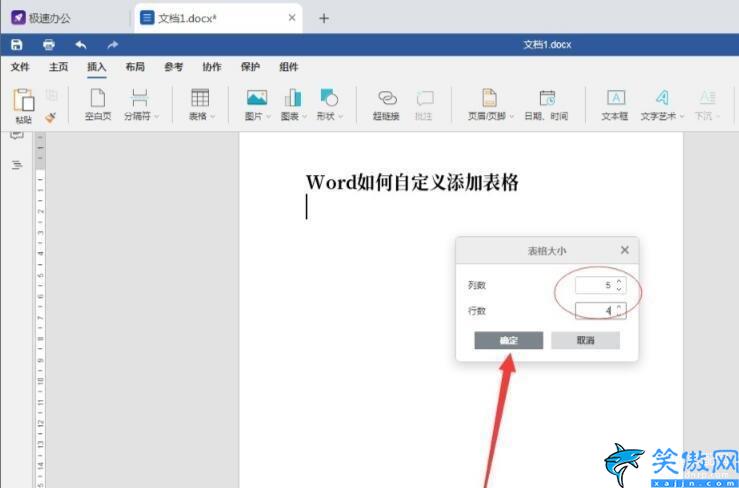Image resolution: width=739 pixels, height=488 pixels.
Task: Click the 图表 (chart) icon
Action: click(293, 98)
